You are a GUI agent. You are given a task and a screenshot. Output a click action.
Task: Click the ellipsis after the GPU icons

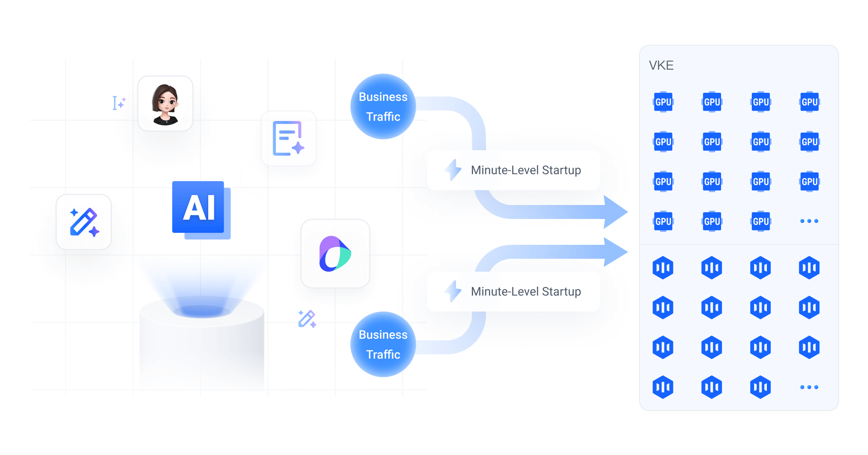(x=809, y=221)
